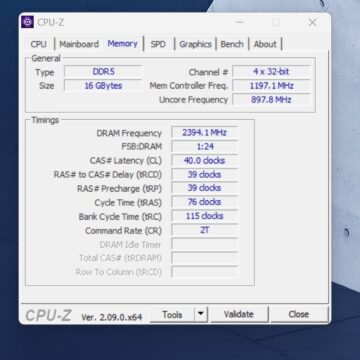The image size is (360, 360).
Task: Click the empty DRAM Idle Timer field
Action: coord(204,244)
